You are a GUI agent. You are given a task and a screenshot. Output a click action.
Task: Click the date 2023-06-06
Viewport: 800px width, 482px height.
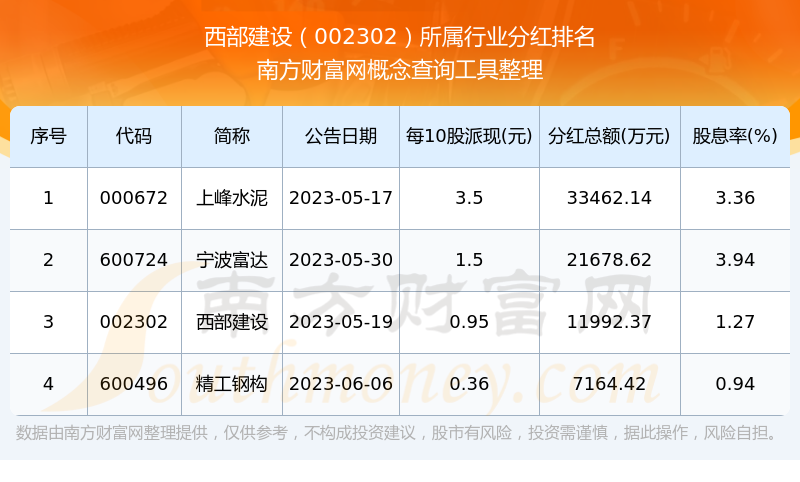(341, 384)
